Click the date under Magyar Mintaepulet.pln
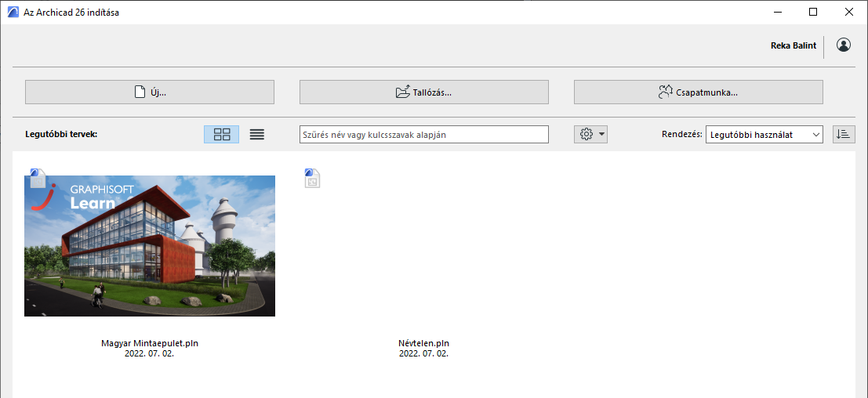Viewport: 868px width, 398px height. 150,353
